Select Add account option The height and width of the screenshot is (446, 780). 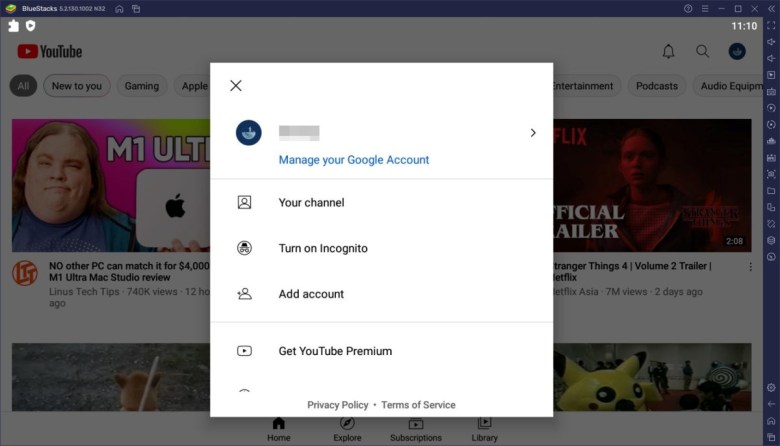pyautogui.click(x=311, y=294)
